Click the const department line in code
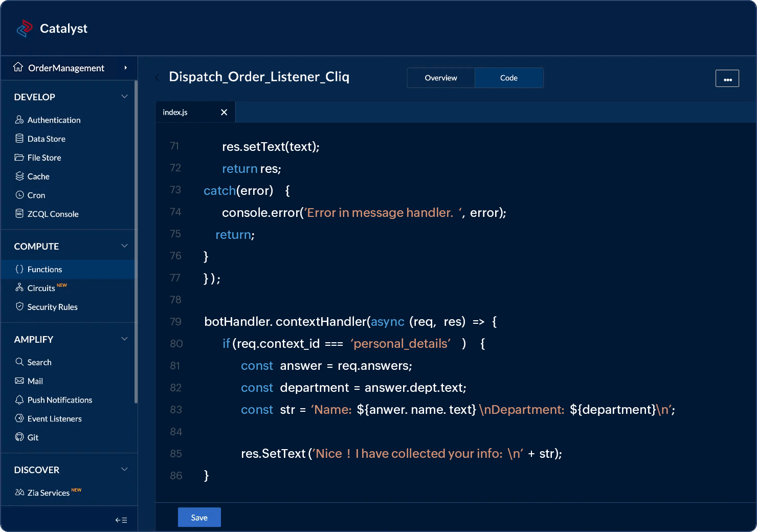The height and width of the screenshot is (532, 757). [x=353, y=388]
